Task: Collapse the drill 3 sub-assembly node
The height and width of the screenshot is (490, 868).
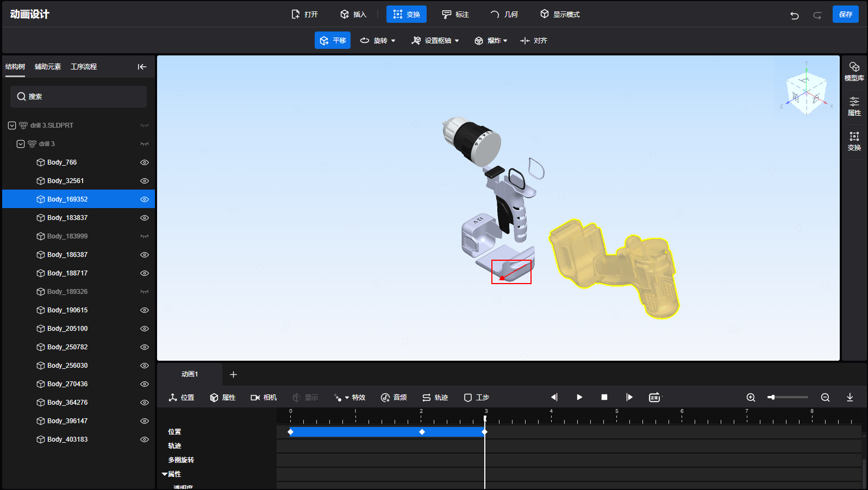Action: tap(21, 144)
